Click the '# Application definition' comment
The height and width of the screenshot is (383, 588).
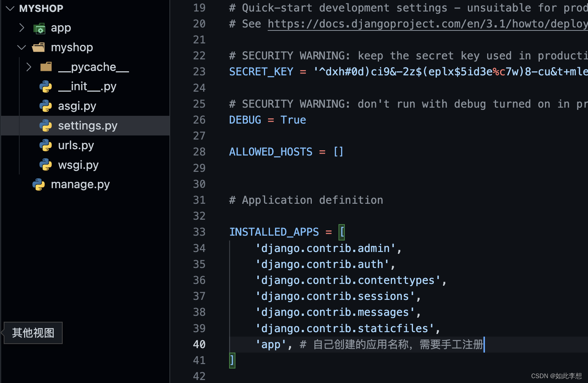(x=306, y=200)
